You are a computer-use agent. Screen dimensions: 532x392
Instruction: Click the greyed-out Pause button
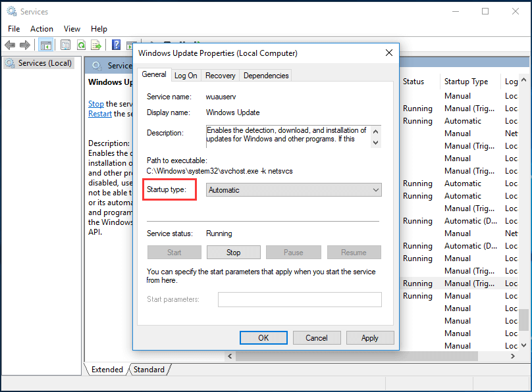coord(294,253)
